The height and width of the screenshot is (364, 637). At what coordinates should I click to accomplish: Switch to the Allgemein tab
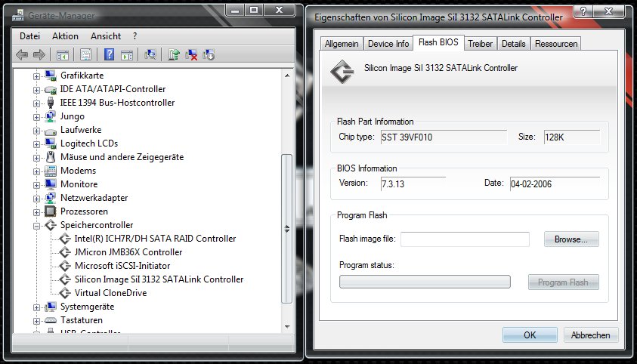pyautogui.click(x=342, y=44)
